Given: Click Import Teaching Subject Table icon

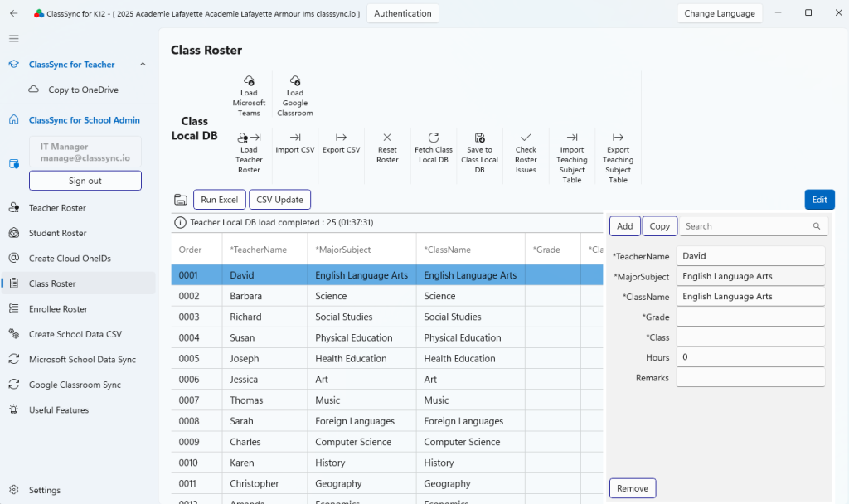Looking at the screenshot, I should coord(572,138).
